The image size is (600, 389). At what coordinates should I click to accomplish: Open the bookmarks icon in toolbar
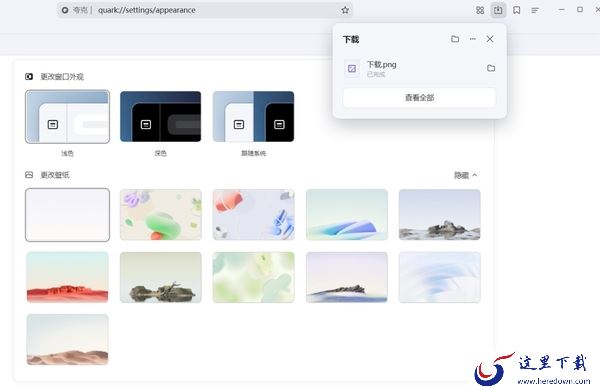tap(517, 10)
